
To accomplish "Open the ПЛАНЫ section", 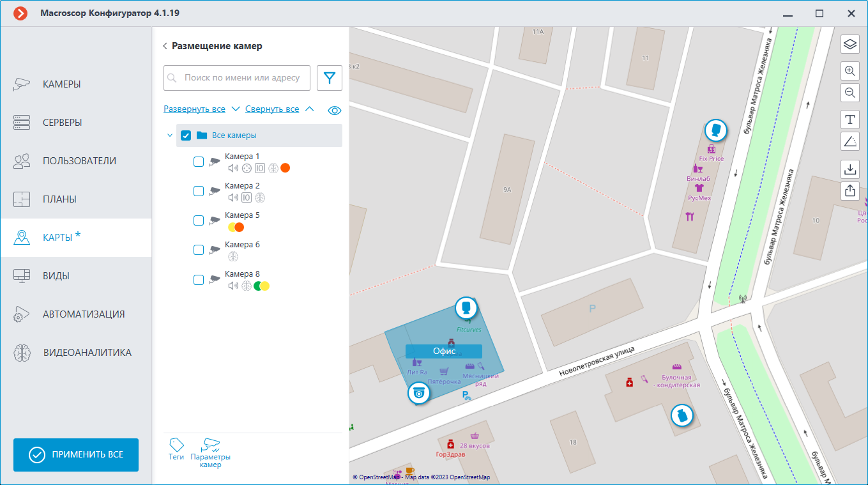I will [x=76, y=199].
